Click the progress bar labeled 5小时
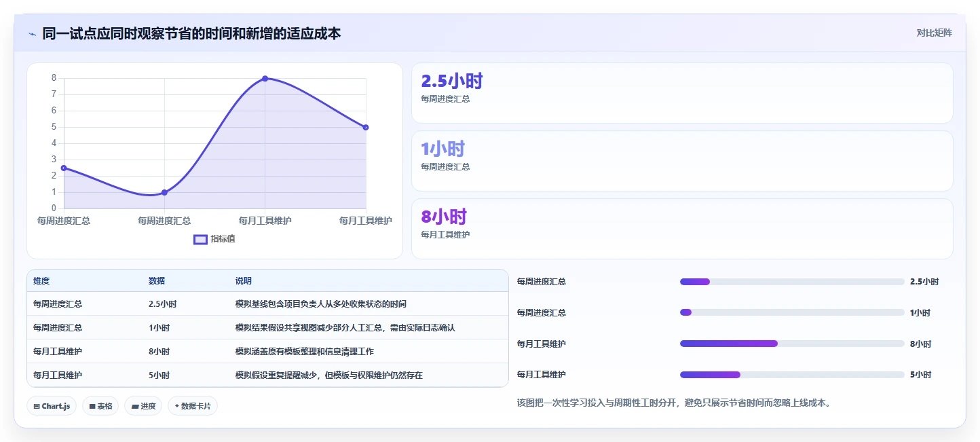This screenshot has height=442, width=980. (792, 375)
